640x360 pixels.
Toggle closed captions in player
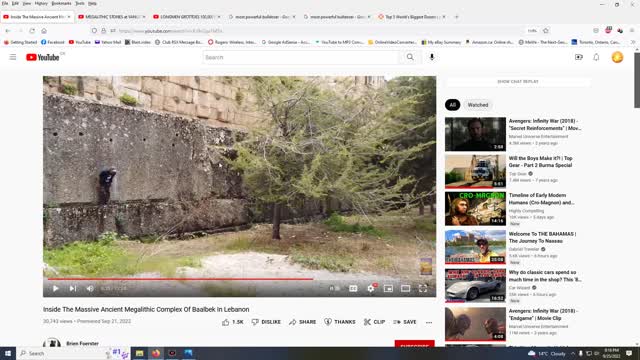click(x=353, y=289)
